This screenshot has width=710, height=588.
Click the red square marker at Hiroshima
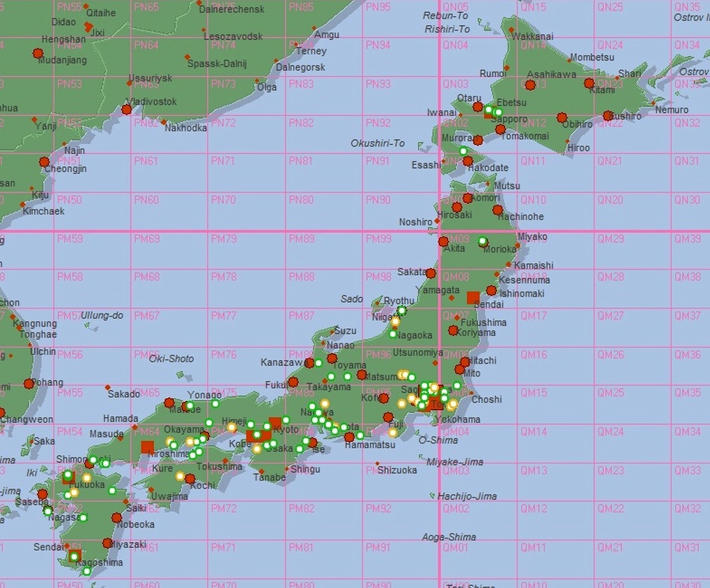[147, 447]
